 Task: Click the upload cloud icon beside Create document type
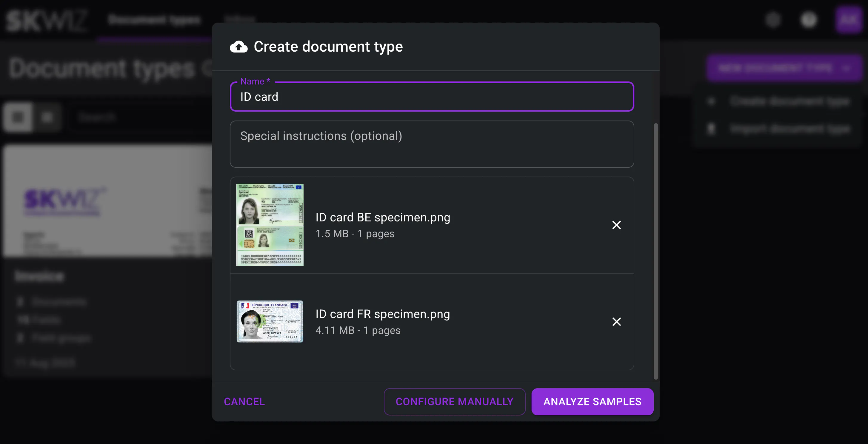pos(238,47)
